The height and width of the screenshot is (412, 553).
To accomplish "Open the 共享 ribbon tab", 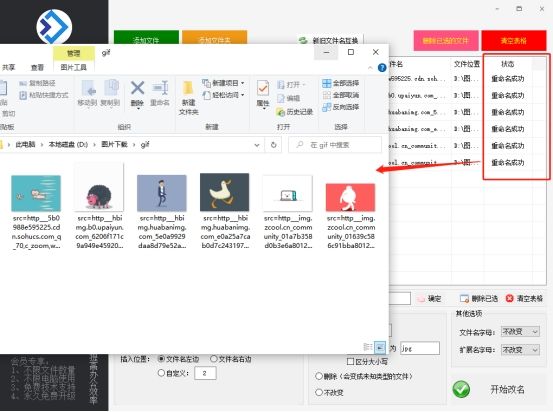I will click(8, 67).
